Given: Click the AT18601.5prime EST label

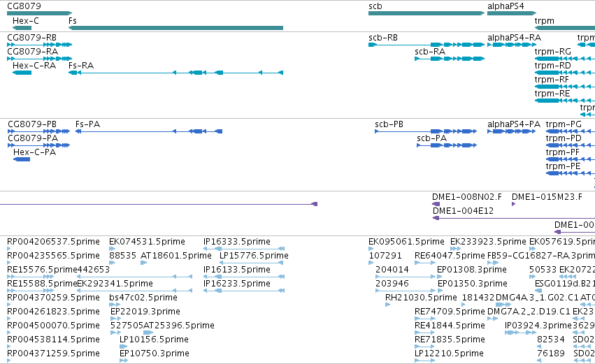Looking at the screenshot, I should point(176,256).
